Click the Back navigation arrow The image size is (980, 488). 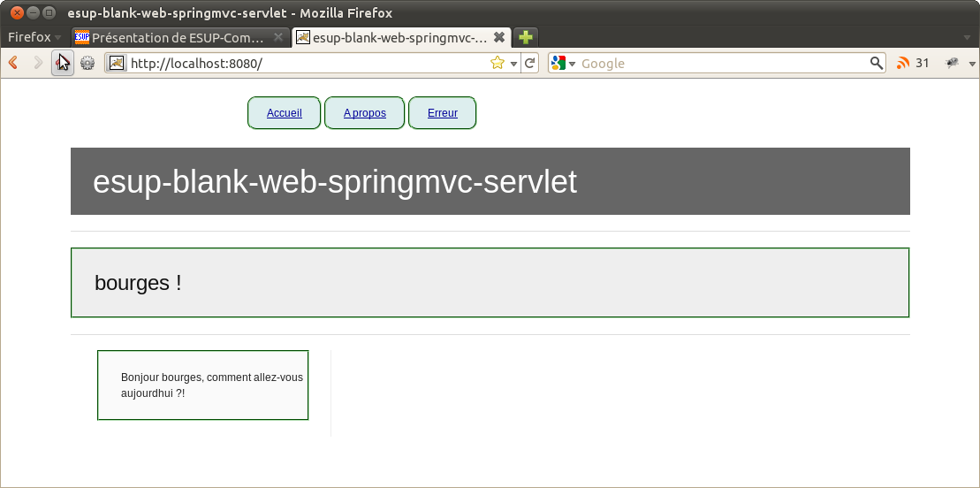[14, 63]
